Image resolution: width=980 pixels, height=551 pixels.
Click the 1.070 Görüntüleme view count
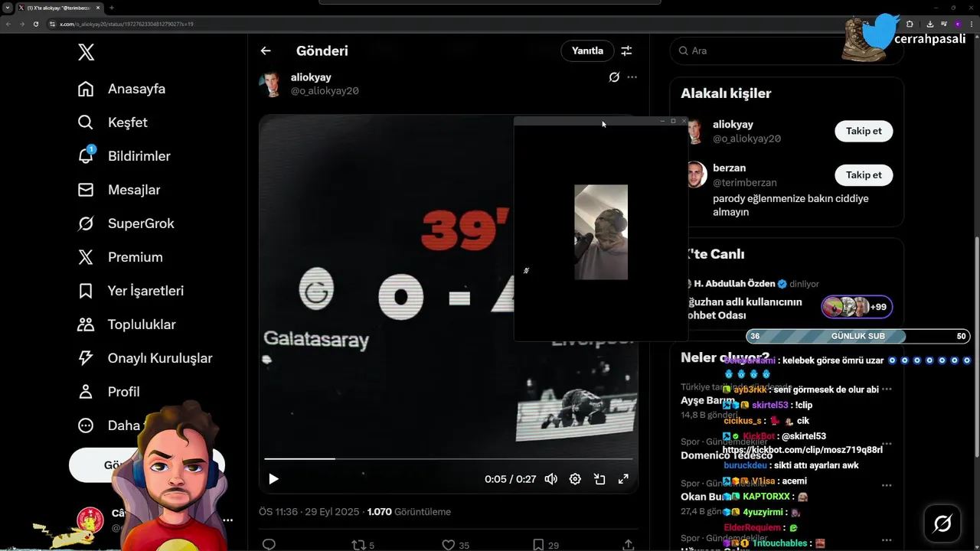[409, 512]
